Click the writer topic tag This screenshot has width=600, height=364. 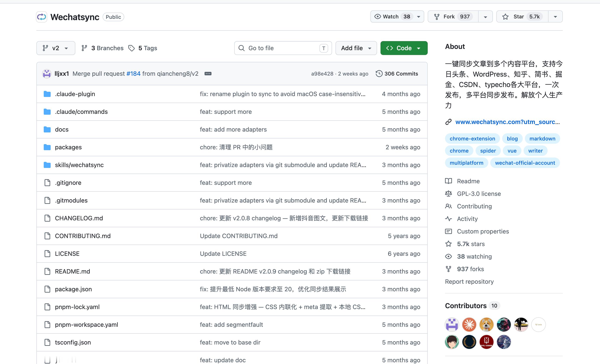pos(535,151)
